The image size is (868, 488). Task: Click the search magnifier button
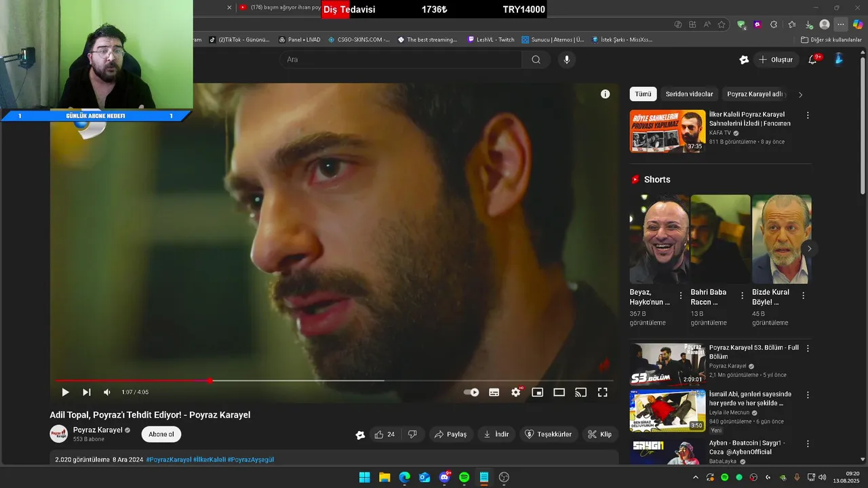pos(536,60)
